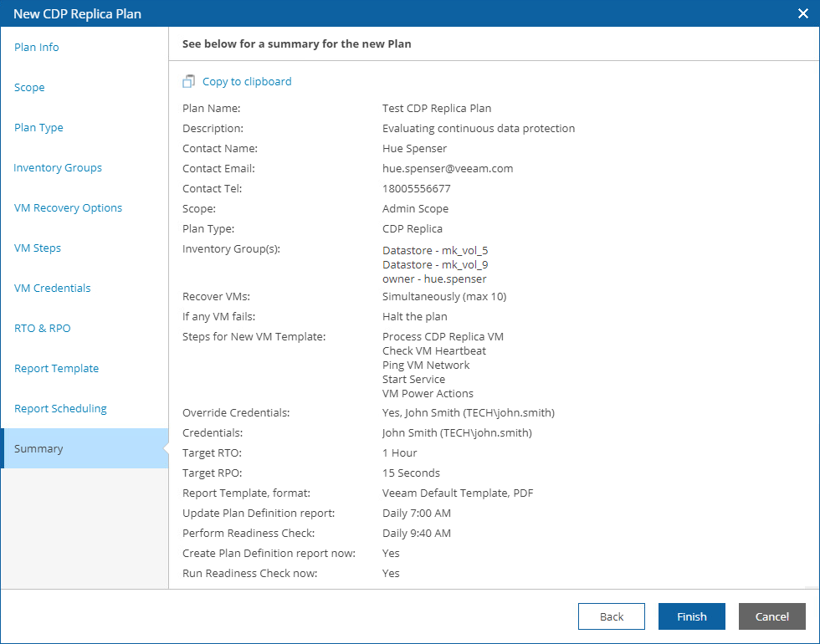Open the Plan Info step
Viewport: 820px width, 644px height.
pos(37,48)
